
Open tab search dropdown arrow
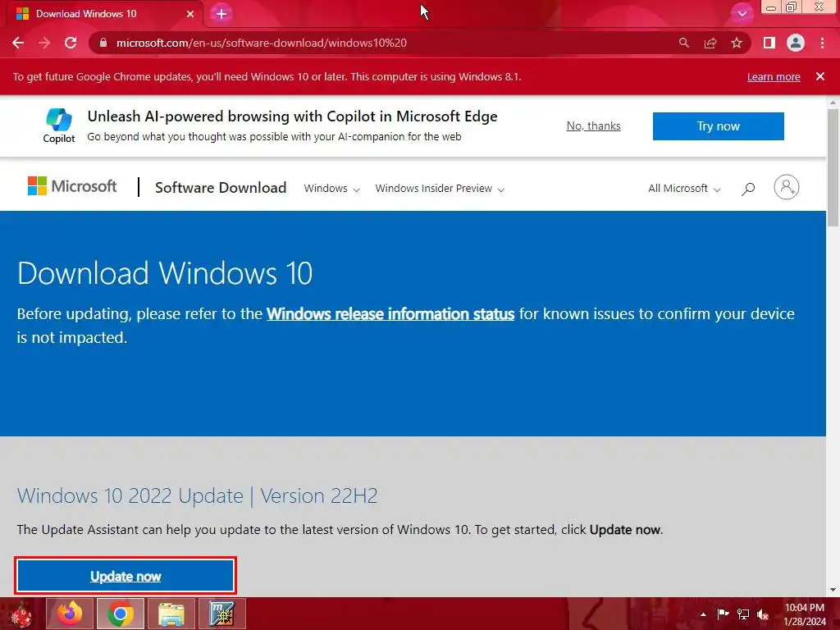click(x=742, y=14)
